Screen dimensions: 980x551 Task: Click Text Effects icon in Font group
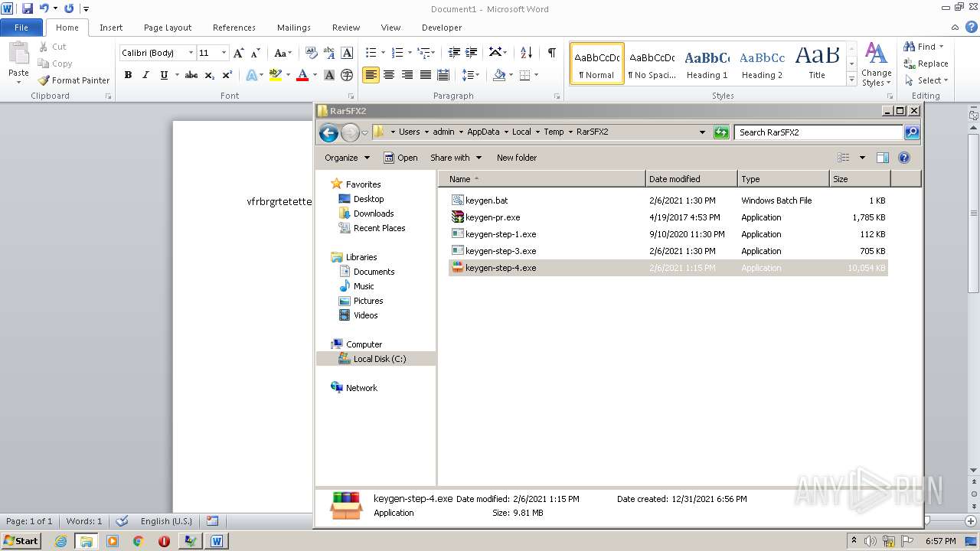click(251, 75)
